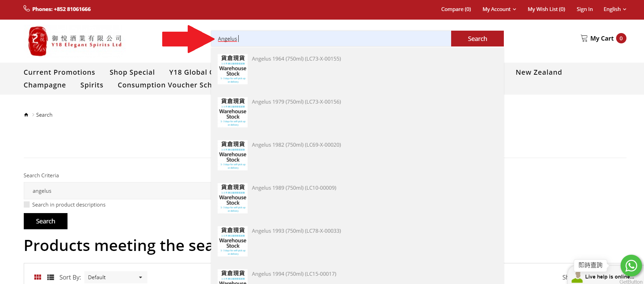Switch to list view icon
This screenshot has width=644, height=284.
tap(51, 277)
